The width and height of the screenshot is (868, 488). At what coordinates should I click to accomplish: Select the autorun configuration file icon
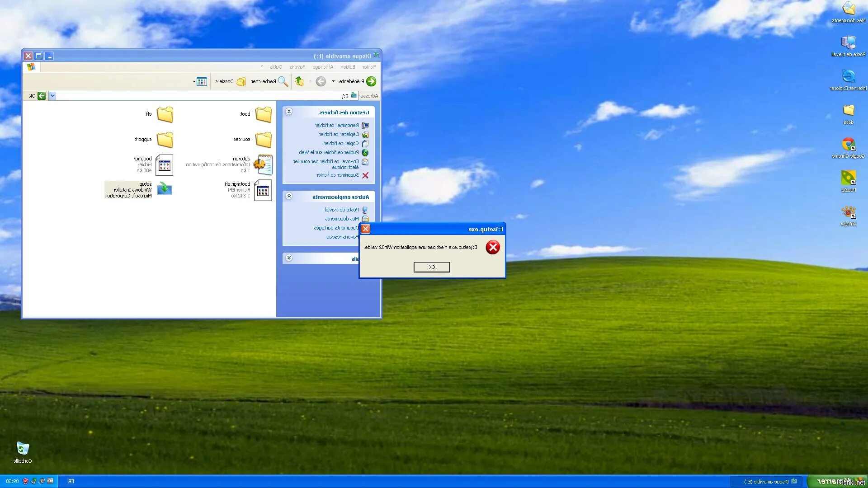[263, 164]
